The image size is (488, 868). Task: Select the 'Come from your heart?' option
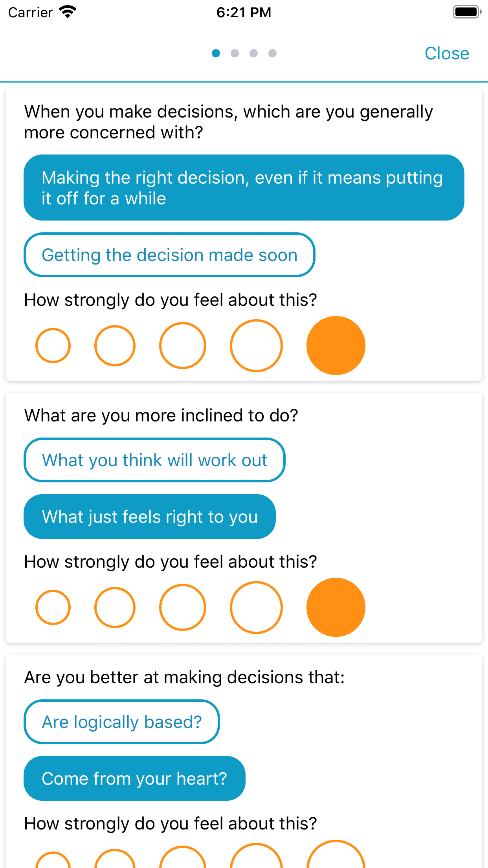[134, 778]
